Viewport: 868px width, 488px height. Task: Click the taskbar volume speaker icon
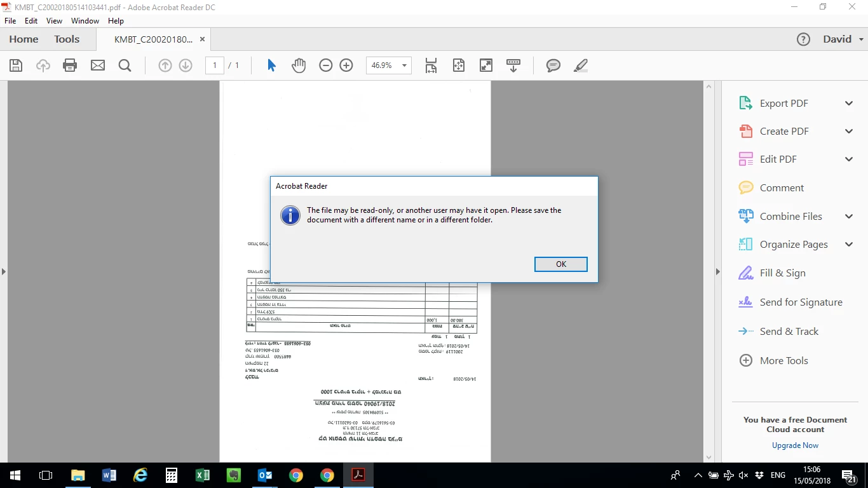point(743,475)
